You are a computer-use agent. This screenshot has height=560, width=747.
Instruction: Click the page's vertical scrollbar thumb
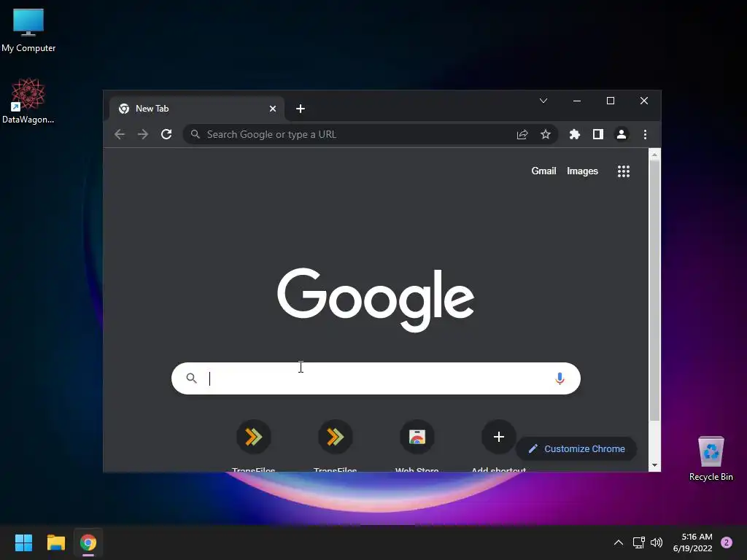(655, 290)
